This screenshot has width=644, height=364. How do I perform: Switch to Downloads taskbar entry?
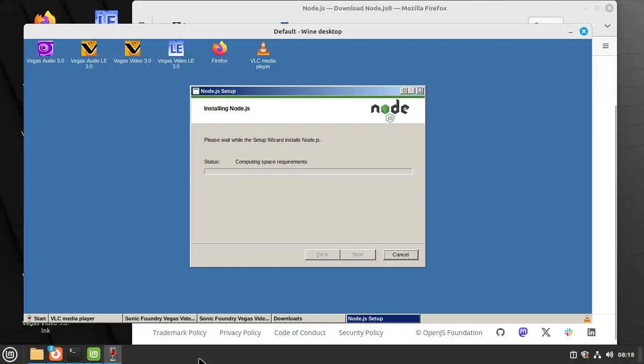click(309, 318)
